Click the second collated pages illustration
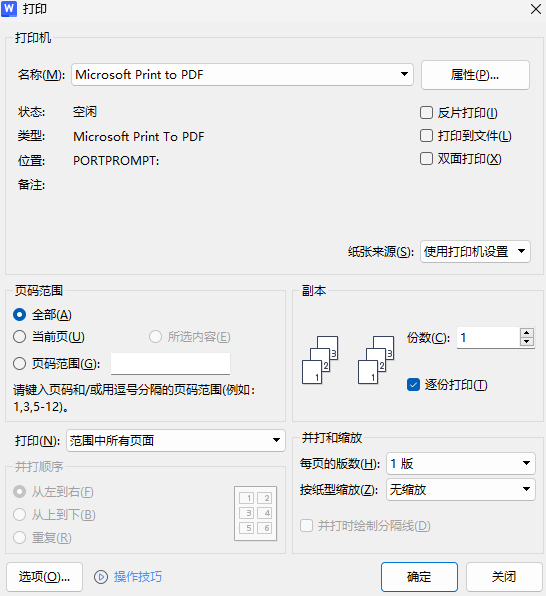546x596 pixels. click(376, 360)
